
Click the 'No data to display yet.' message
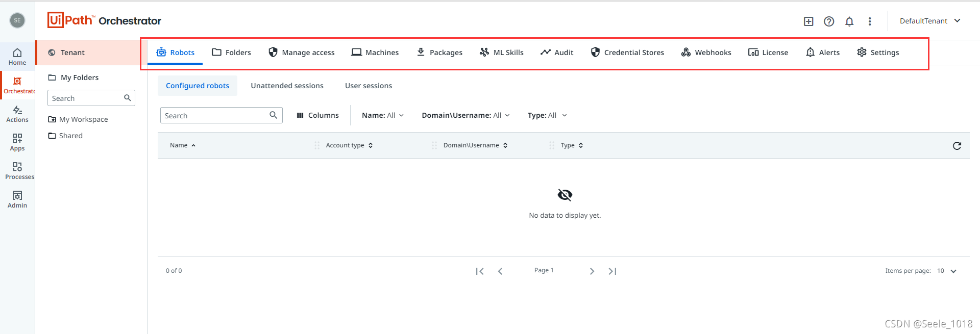point(565,215)
